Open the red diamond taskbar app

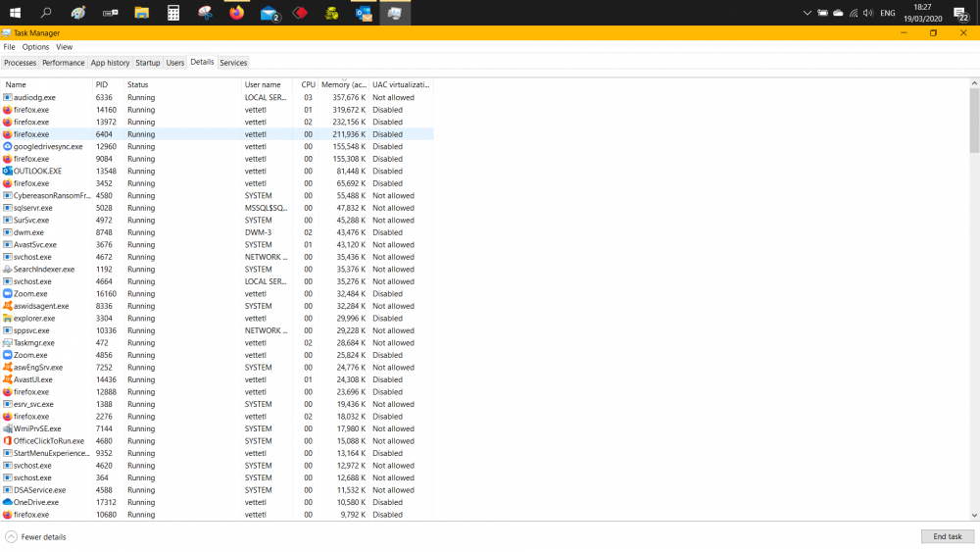[x=300, y=13]
